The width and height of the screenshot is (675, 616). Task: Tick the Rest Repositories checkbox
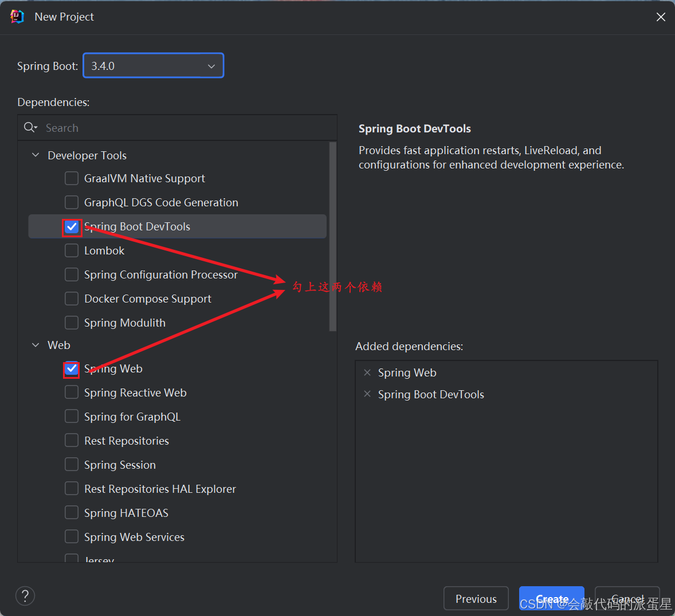click(x=72, y=441)
